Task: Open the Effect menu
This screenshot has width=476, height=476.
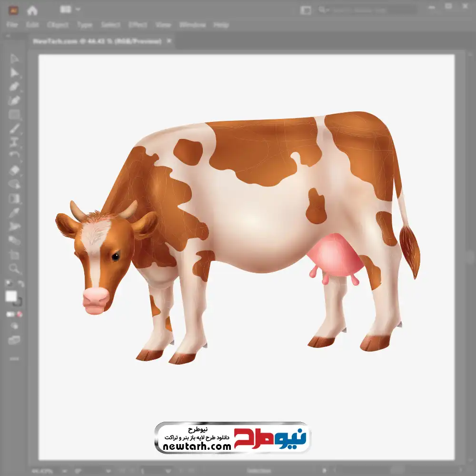Action: pos(138,25)
